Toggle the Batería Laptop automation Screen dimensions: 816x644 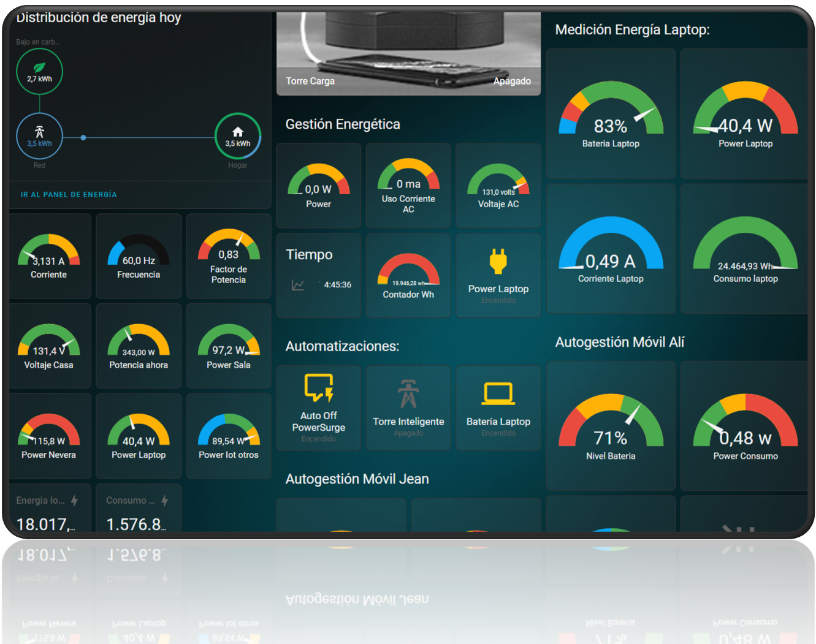click(498, 408)
